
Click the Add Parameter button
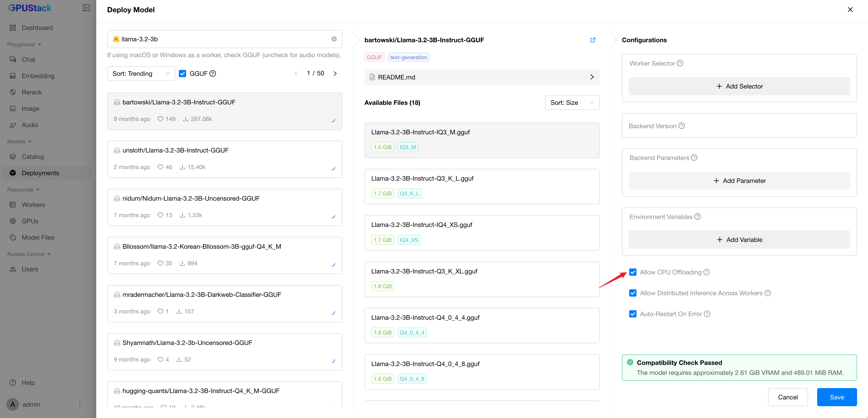pos(739,181)
